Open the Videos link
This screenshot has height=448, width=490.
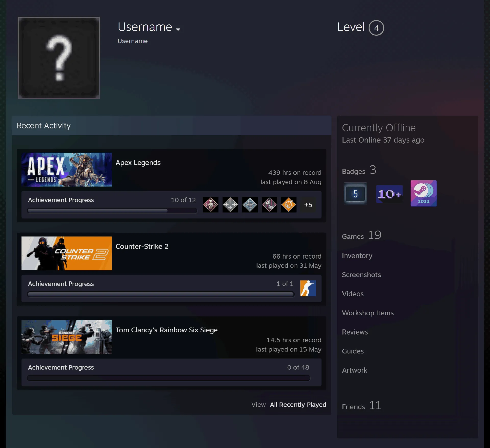tap(353, 294)
